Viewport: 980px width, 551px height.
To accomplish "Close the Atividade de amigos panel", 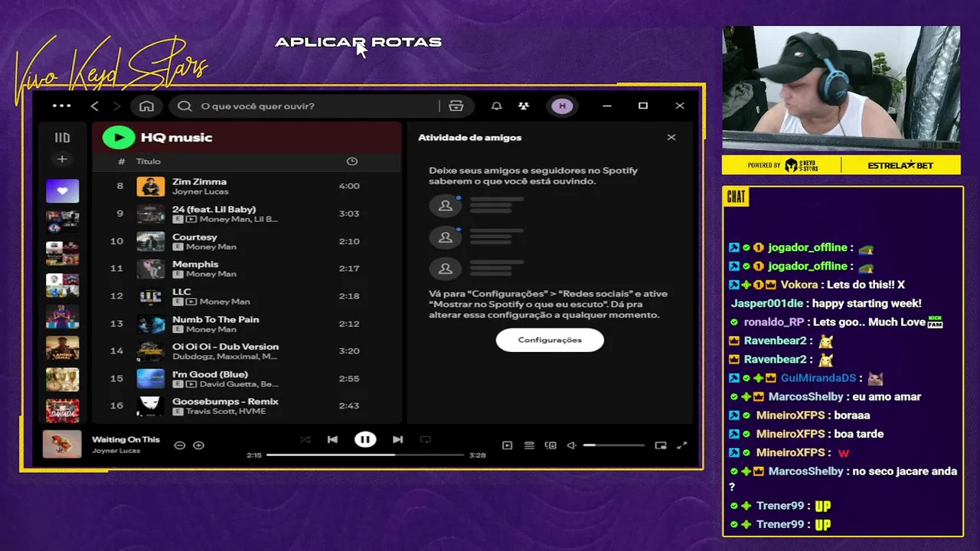I will pyautogui.click(x=671, y=138).
